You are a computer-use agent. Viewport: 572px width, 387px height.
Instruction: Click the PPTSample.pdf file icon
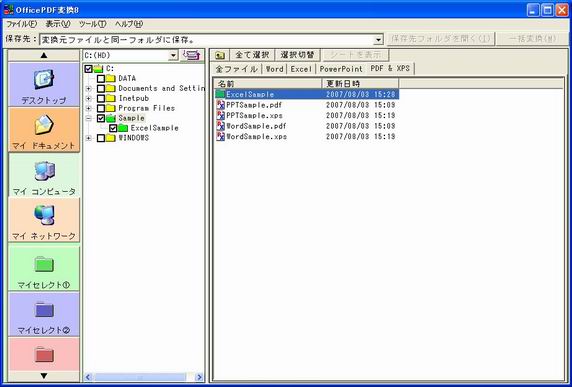[x=220, y=105]
